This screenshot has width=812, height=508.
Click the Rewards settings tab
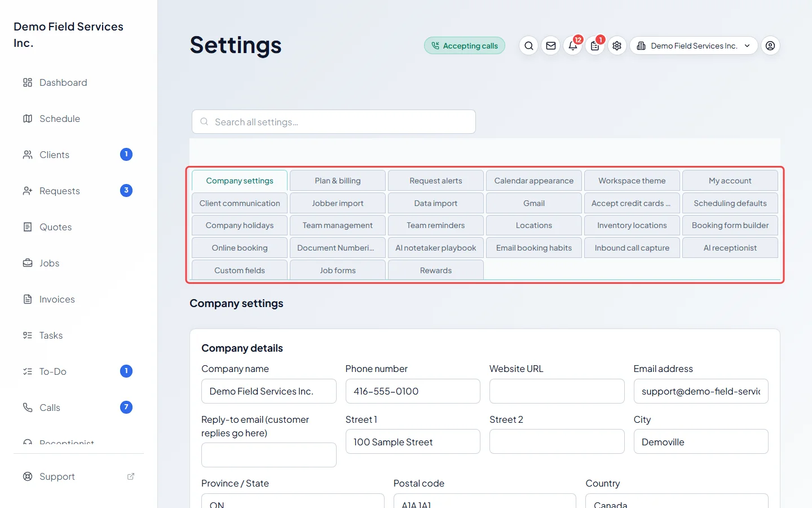(436, 270)
